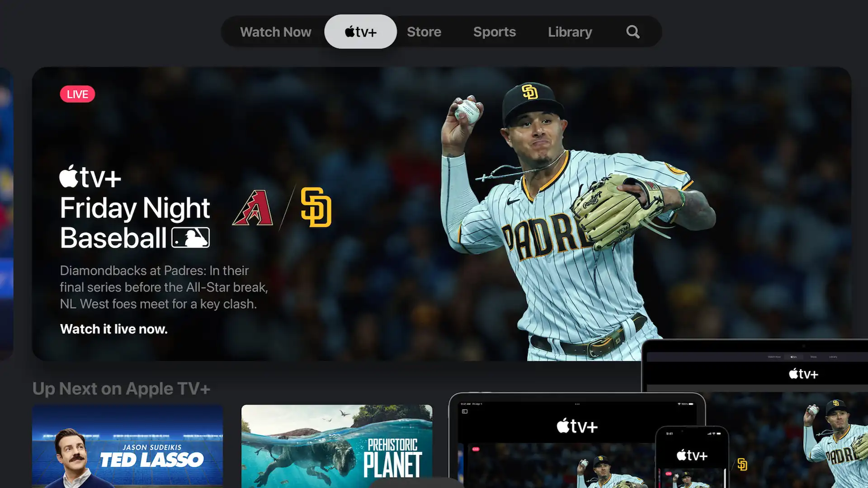Image resolution: width=868 pixels, height=488 pixels.
Task: Click the Padres logo beside the iPhone mockup
Action: pyautogui.click(x=742, y=465)
